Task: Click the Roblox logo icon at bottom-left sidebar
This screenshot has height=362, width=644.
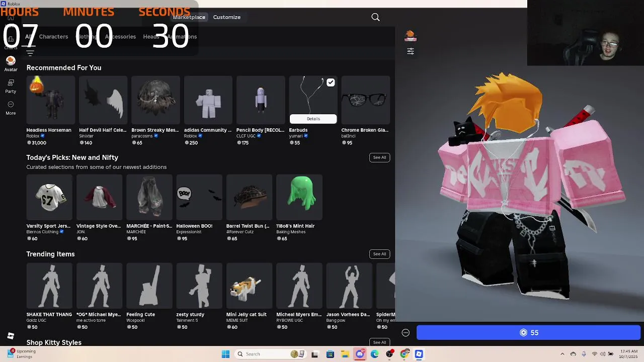Action: [11, 335]
